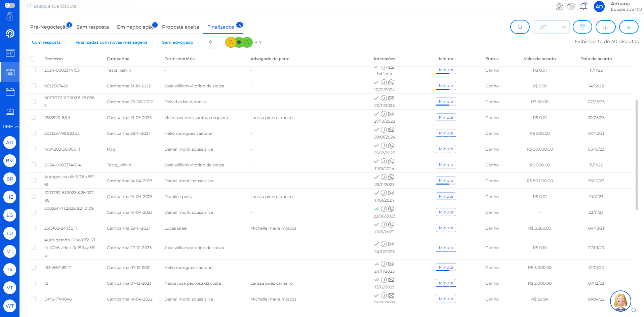Click the Busque sua disputa search field

tap(81, 6)
